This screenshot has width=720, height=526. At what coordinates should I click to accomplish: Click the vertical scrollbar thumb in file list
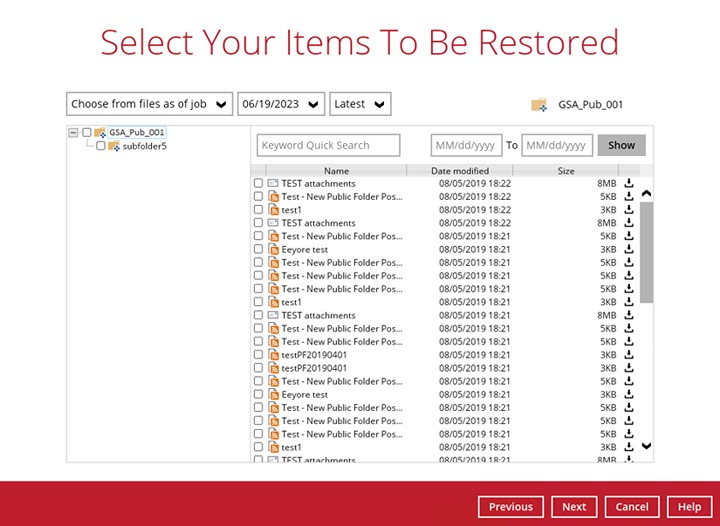tap(646, 250)
